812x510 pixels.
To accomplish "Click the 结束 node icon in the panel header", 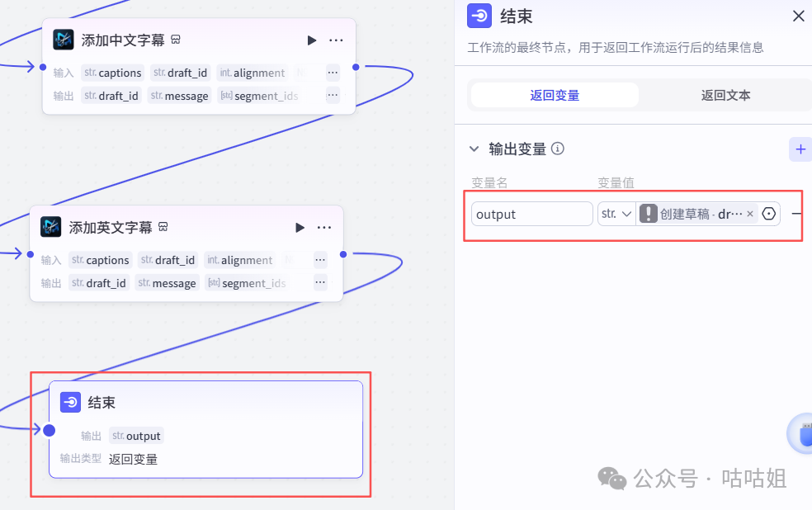I will pyautogui.click(x=479, y=16).
